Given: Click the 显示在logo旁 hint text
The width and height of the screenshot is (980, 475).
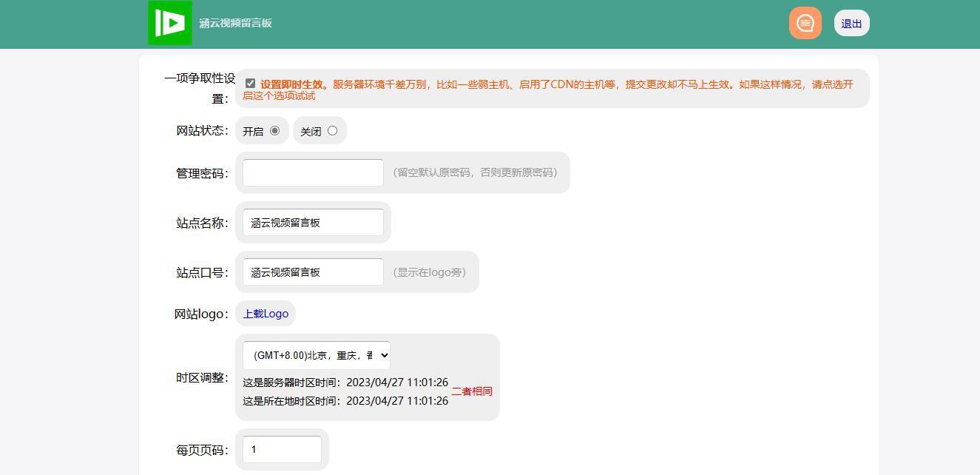Looking at the screenshot, I should (x=430, y=272).
